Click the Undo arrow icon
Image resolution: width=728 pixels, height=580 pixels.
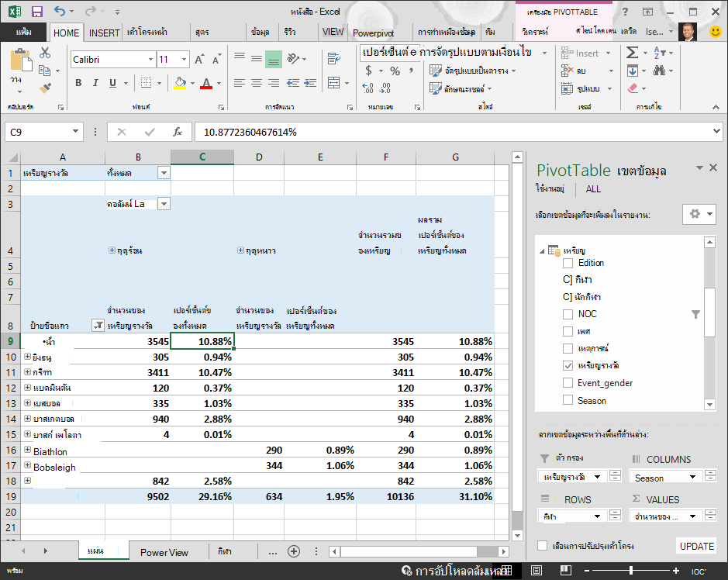pyautogui.click(x=60, y=11)
